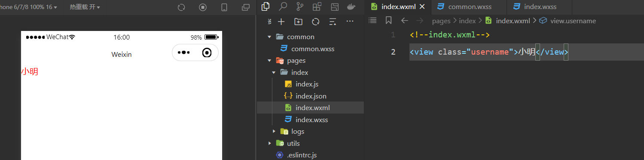Collapse the common folder
The image size is (644, 160).
[x=269, y=37]
